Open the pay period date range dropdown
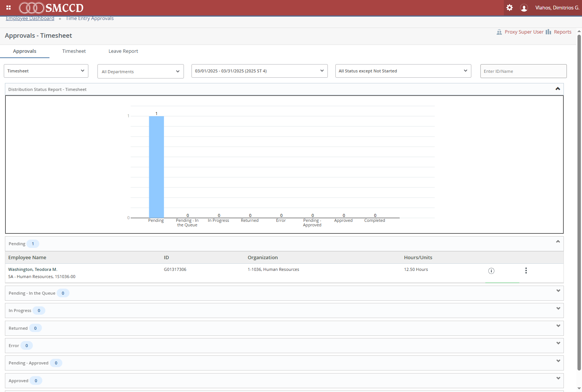 tap(259, 71)
